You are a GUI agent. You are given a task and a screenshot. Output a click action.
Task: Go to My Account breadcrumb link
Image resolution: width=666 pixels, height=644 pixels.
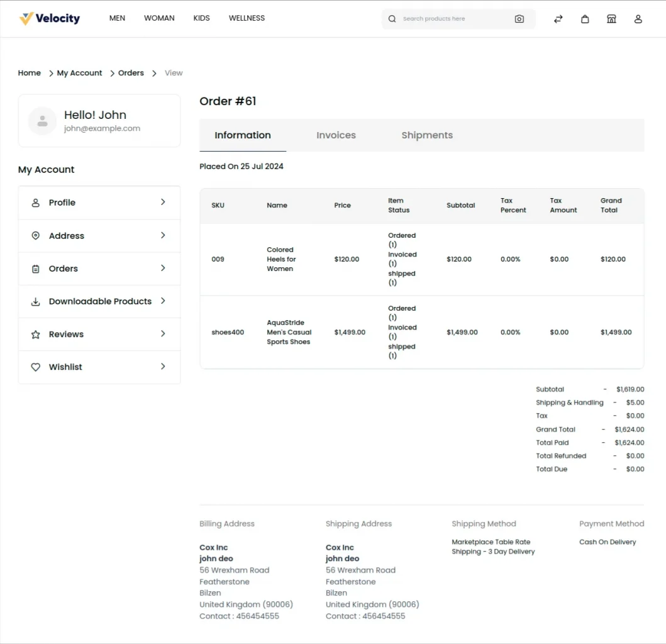coord(79,73)
